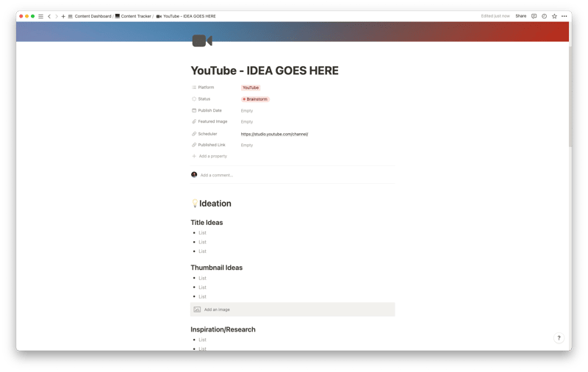Click the video camera page icon
This screenshot has width=588, height=372.
pos(202,40)
